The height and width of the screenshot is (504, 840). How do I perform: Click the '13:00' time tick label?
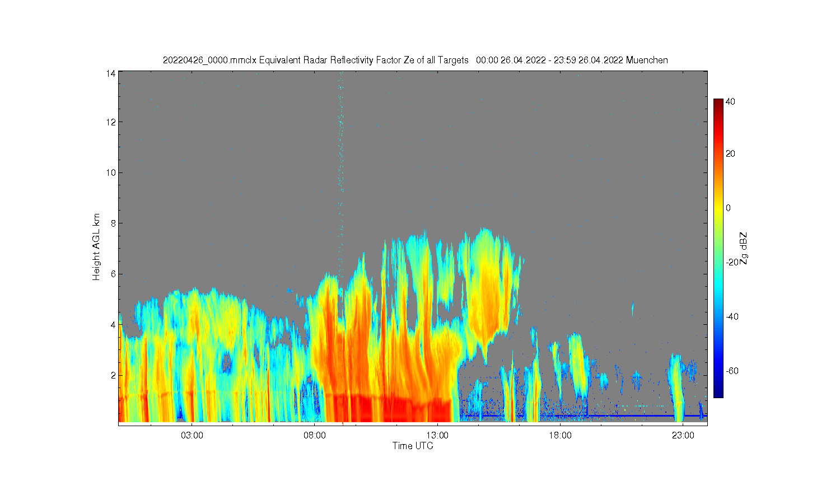[x=437, y=435]
